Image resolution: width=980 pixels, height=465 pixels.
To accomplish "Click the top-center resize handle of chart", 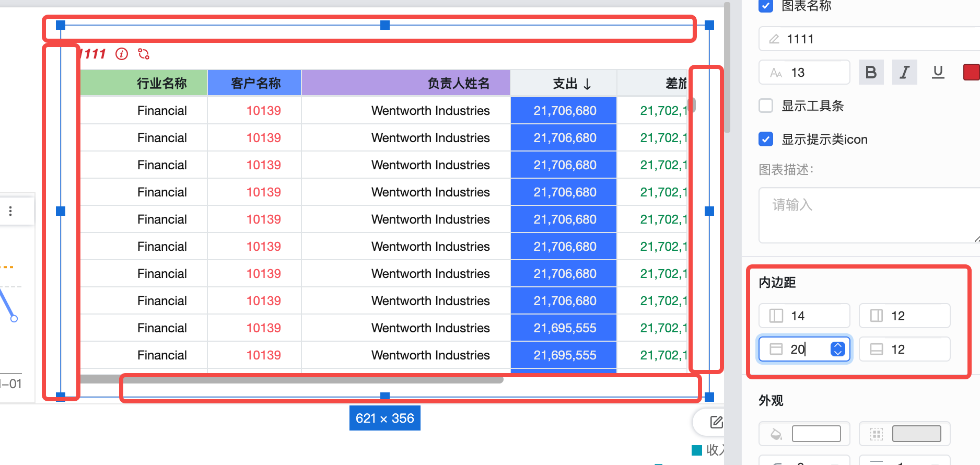I will click(x=385, y=25).
